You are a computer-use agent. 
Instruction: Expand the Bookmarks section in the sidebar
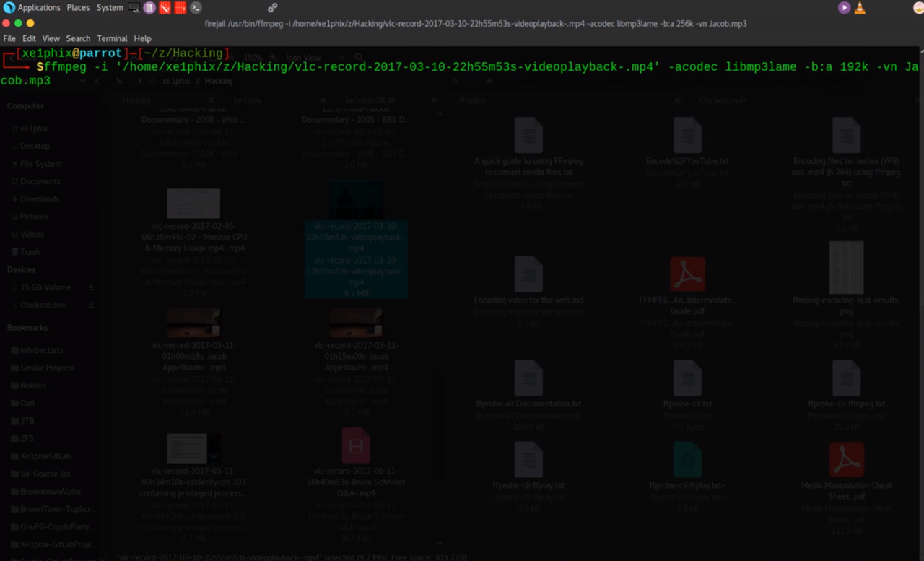tap(27, 327)
